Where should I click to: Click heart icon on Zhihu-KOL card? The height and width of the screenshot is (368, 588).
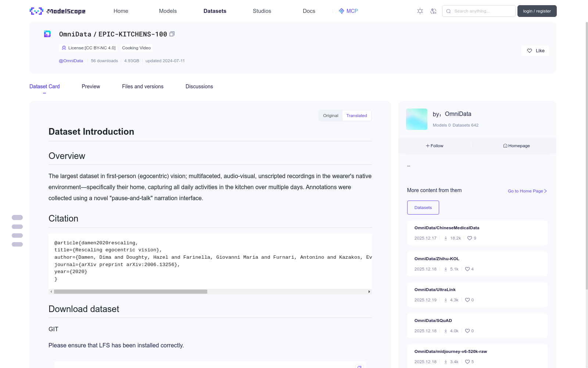(467, 269)
